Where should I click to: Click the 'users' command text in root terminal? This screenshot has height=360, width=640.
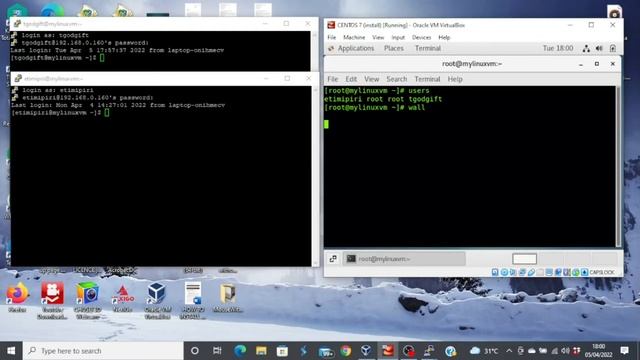coord(419,91)
